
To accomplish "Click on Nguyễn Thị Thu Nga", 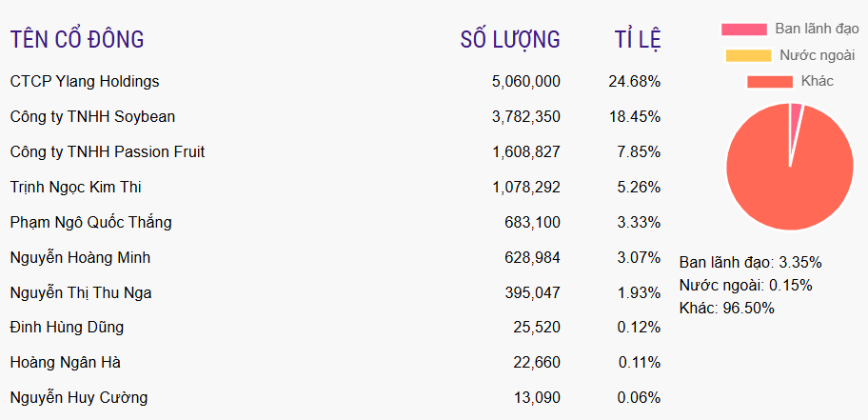I will [x=81, y=293].
